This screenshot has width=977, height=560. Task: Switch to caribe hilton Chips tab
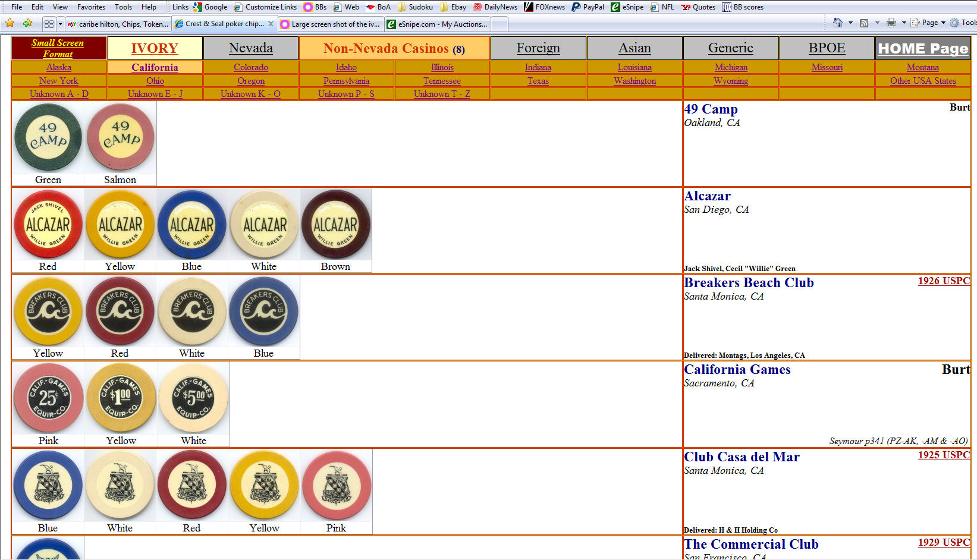click(117, 24)
